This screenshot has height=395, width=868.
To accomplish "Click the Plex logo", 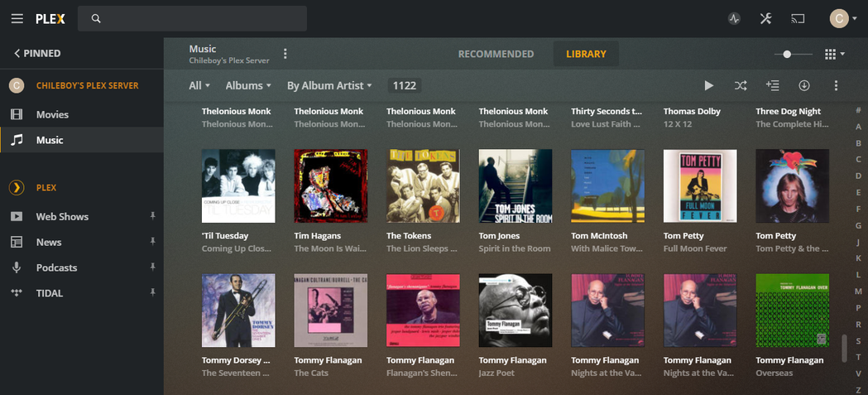I will tap(50, 19).
